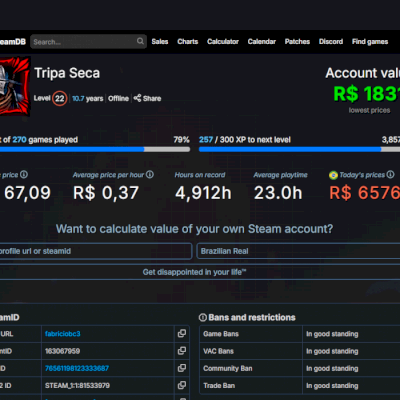Click the lowest prices caption
Image resolution: width=400 pixels, height=400 pixels.
coord(369,110)
